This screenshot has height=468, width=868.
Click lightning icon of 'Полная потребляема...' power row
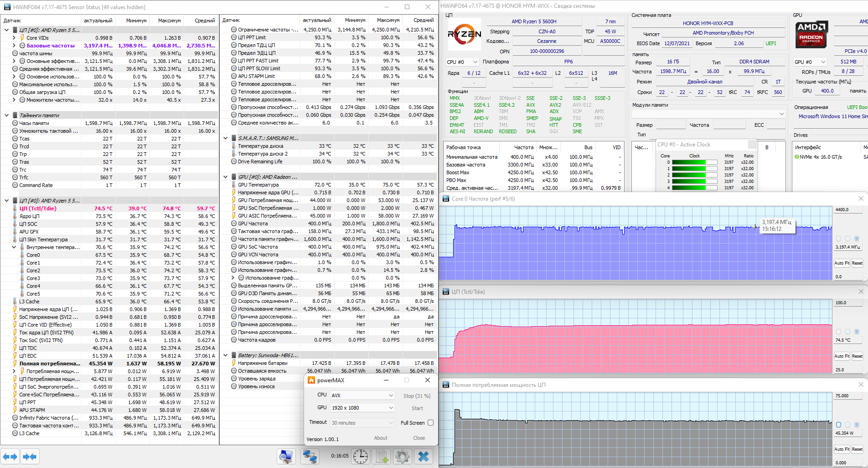(15, 364)
